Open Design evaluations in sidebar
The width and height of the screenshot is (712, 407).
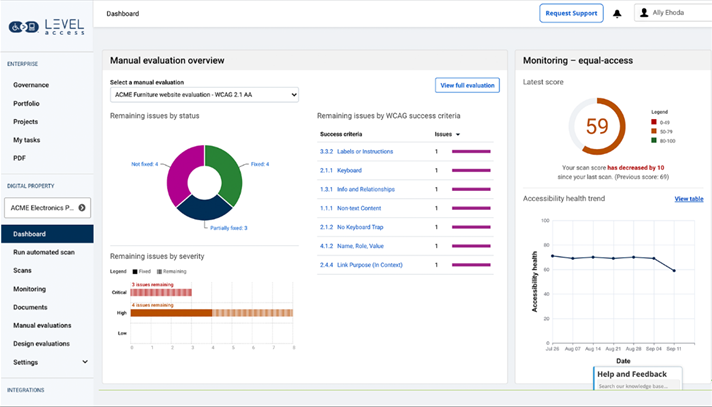41,343
